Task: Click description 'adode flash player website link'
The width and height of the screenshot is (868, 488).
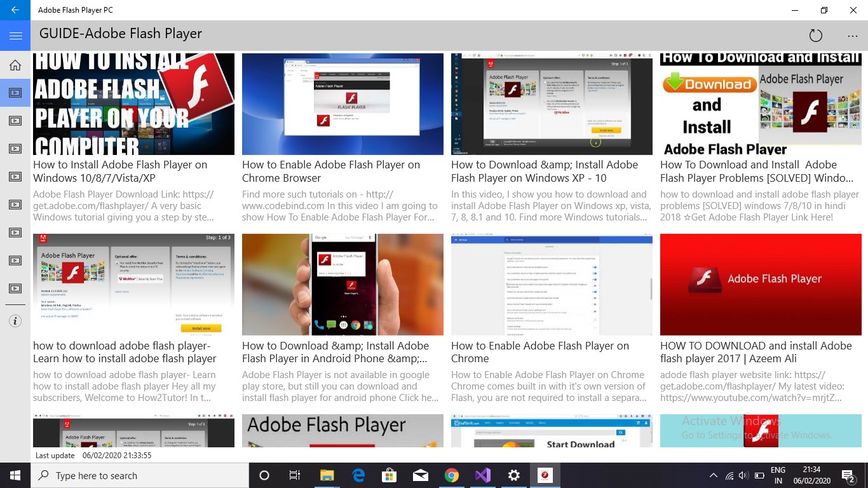Action: tap(752, 386)
